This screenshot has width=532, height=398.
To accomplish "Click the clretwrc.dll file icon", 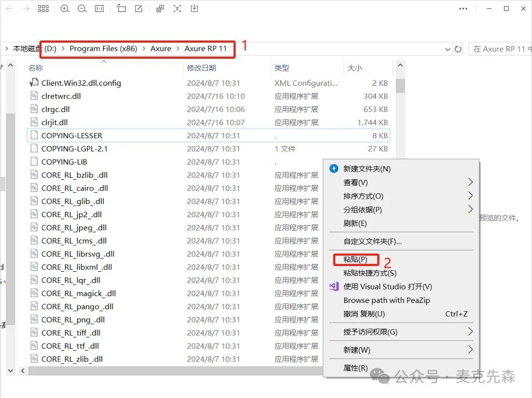I will [34, 96].
